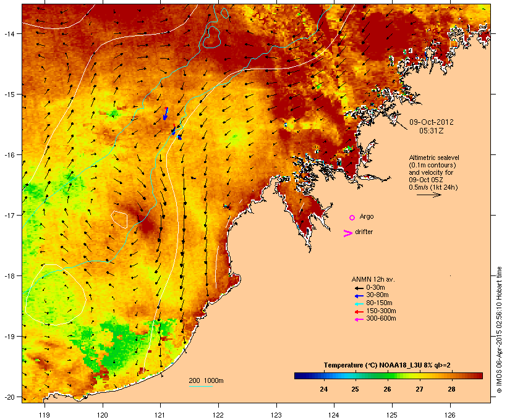Click the '24' colorbar tick label
507x420 pixels.
click(323, 389)
